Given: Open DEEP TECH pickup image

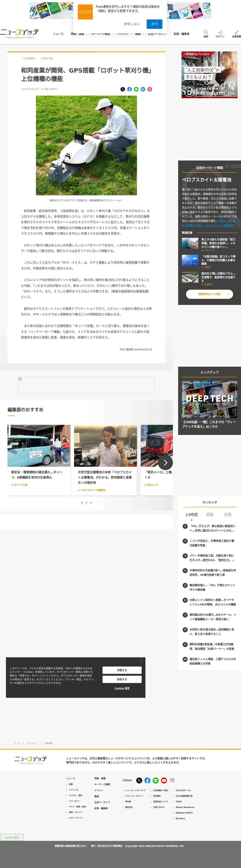Looking at the screenshot, I should coord(209,399).
